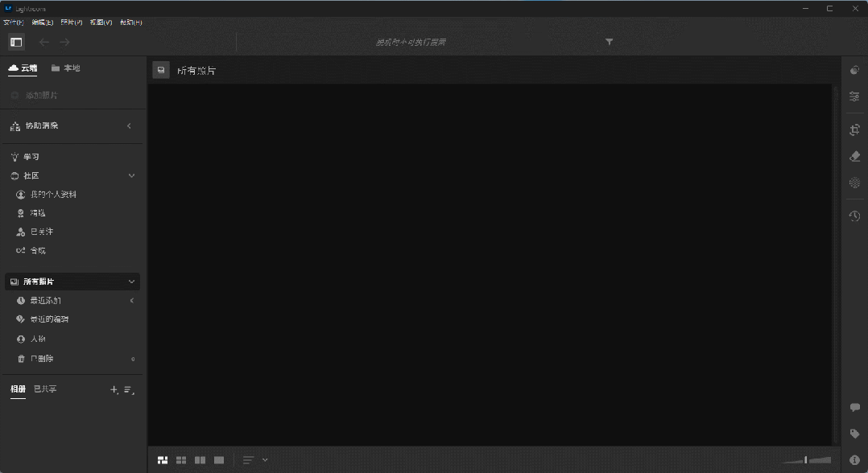
Task: Open the 照片(P) menu
Action: [72, 23]
